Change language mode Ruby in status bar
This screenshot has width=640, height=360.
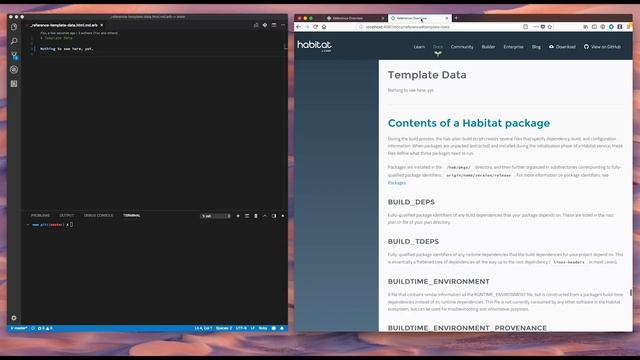(x=263, y=328)
